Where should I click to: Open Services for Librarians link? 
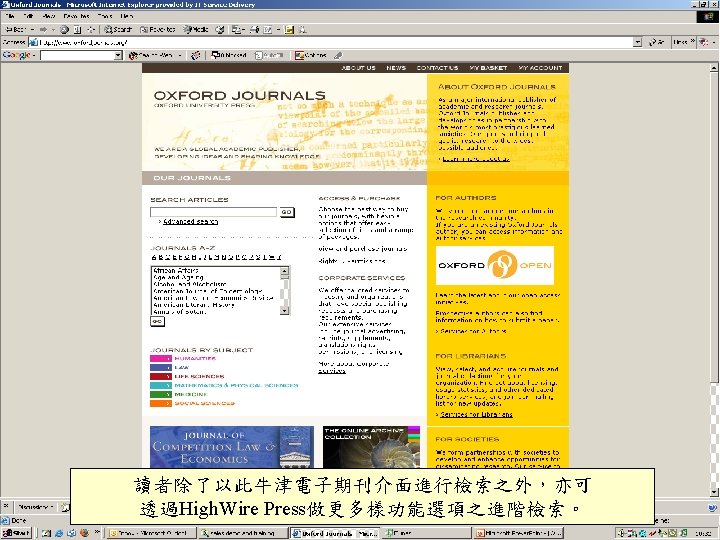(x=476, y=415)
